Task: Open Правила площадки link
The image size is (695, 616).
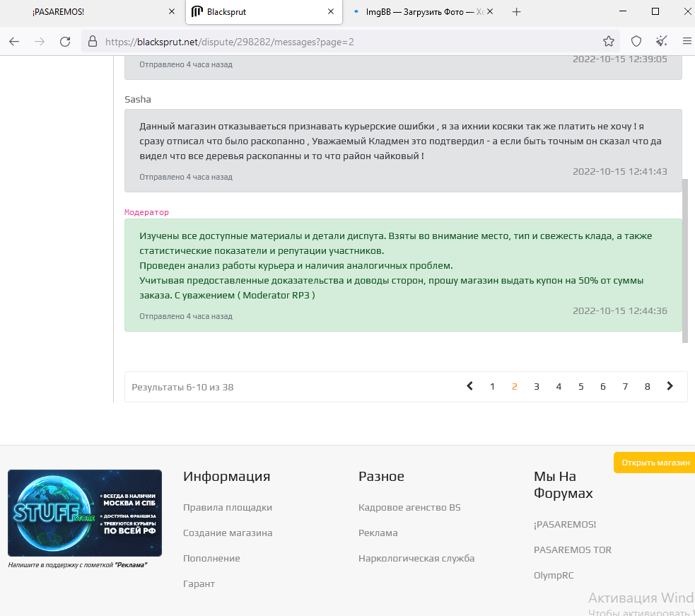Action: pyautogui.click(x=228, y=507)
